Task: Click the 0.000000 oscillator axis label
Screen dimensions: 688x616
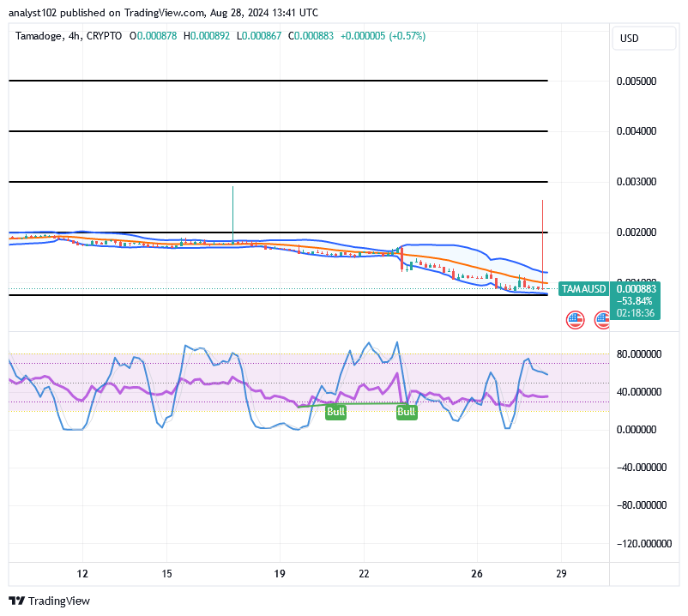Action: point(637,430)
